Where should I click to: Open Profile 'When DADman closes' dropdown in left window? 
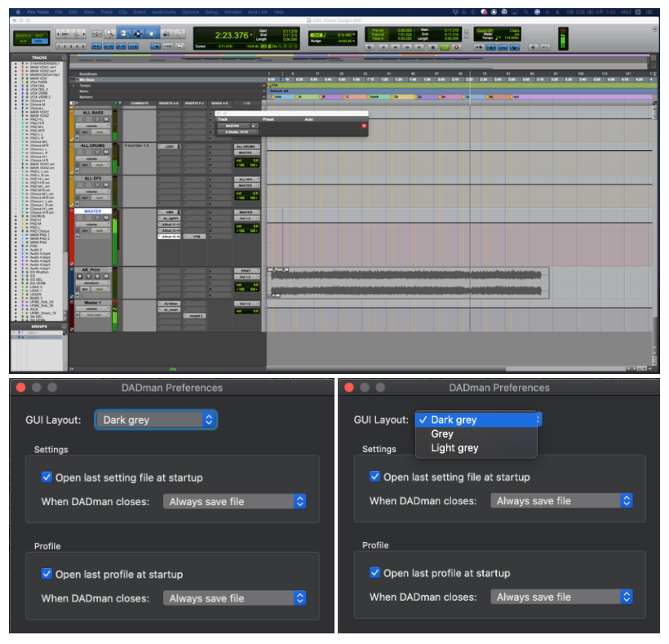click(x=235, y=598)
